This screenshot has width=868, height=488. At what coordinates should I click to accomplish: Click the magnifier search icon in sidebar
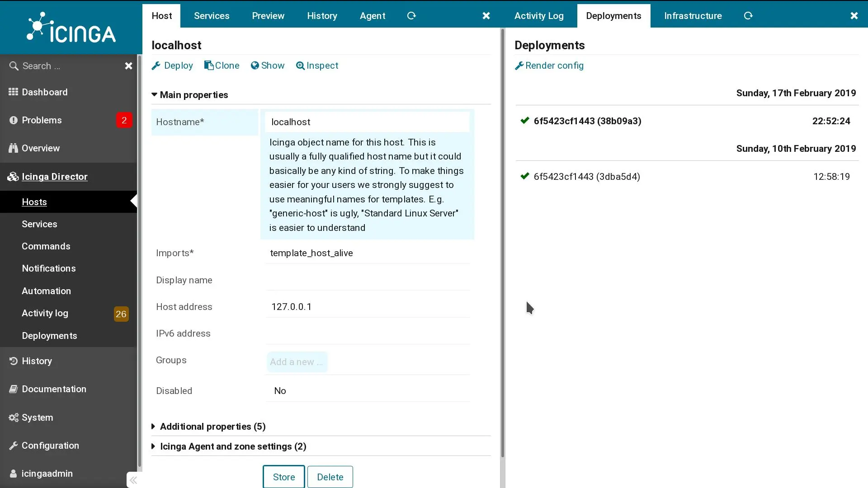coord(14,66)
